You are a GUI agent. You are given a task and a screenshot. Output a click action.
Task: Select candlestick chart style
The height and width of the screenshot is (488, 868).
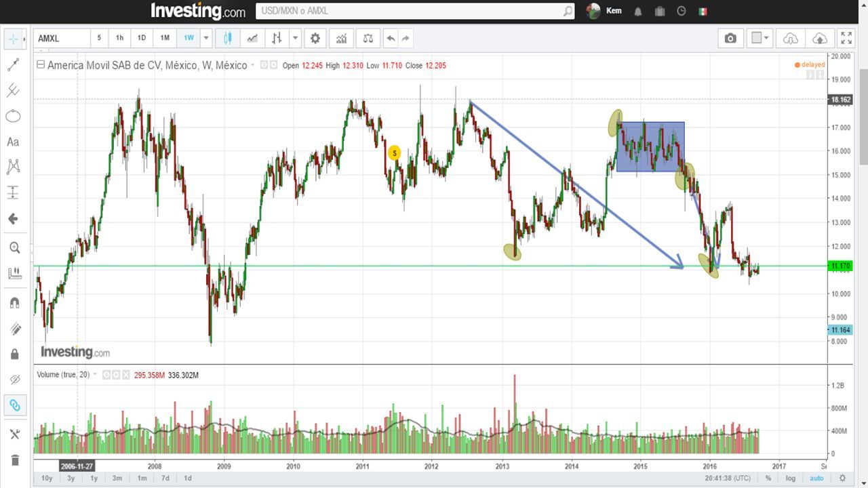pyautogui.click(x=227, y=39)
